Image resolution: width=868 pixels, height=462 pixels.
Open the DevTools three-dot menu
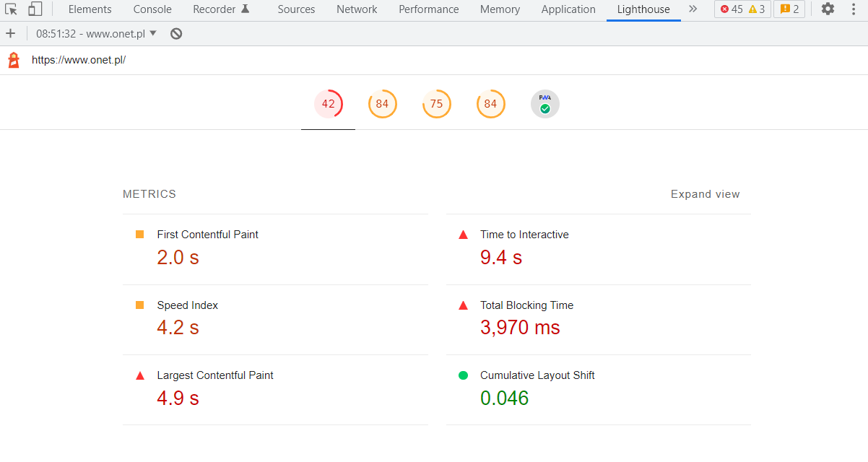tap(854, 9)
